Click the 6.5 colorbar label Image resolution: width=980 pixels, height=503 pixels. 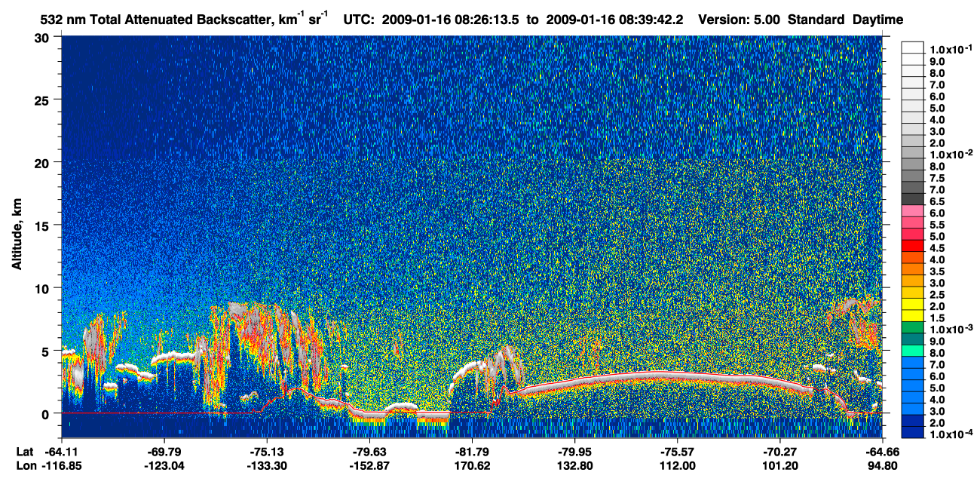[x=939, y=201]
